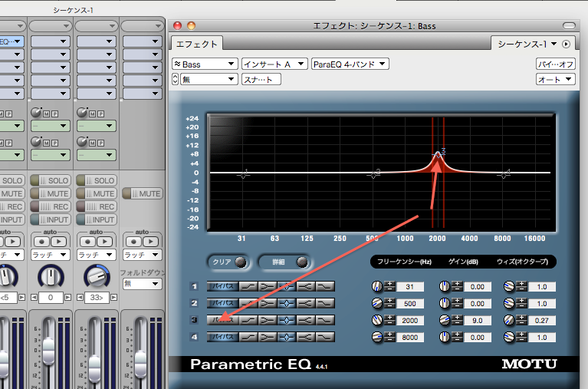The width and height of the screenshot is (588, 389).
Task: Click the 詳細 button
Action: click(286, 262)
